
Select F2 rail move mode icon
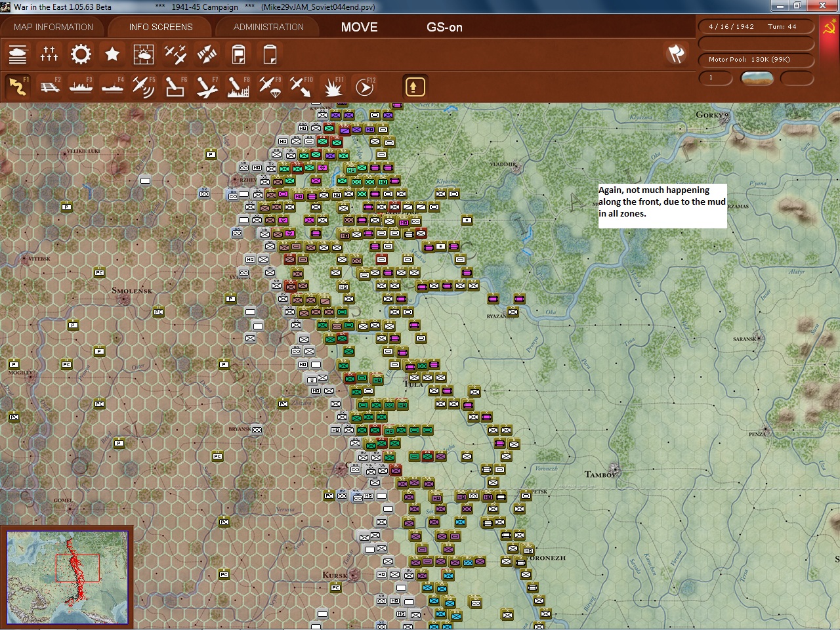49,87
